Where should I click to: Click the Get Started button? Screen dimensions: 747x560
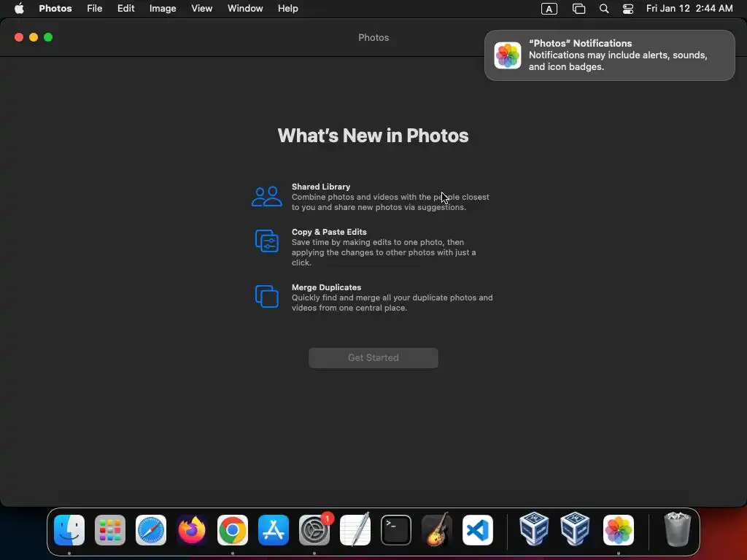click(x=373, y=357)
